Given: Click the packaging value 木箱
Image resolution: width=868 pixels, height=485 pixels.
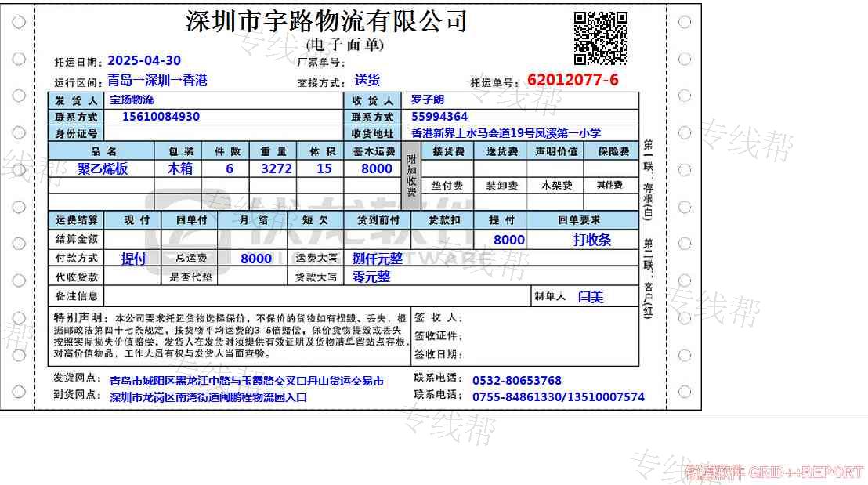Looking at the screenshot, I should [x=180, y=169].
